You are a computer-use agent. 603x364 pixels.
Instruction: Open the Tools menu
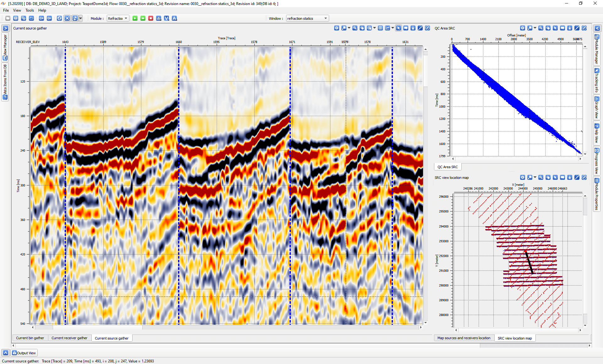tap(30, 10)
